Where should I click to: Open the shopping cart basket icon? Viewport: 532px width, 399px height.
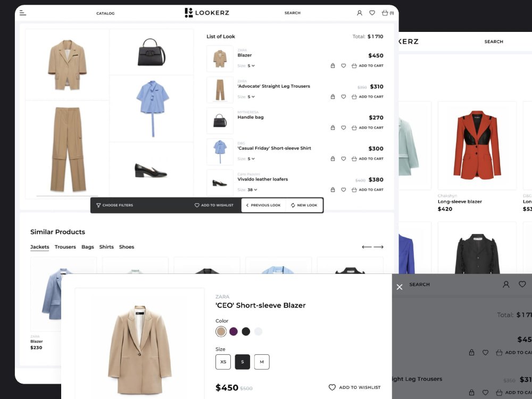385,13
